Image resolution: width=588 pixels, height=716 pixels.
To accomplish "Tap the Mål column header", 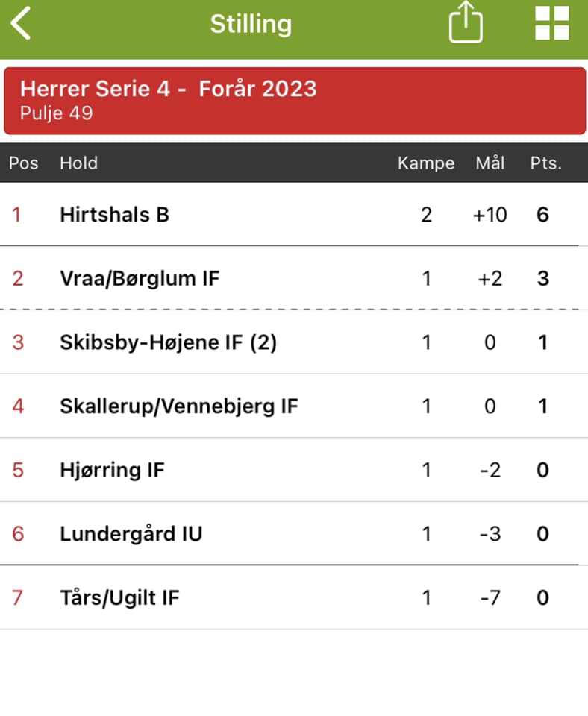I will click(x=490, y=163).
